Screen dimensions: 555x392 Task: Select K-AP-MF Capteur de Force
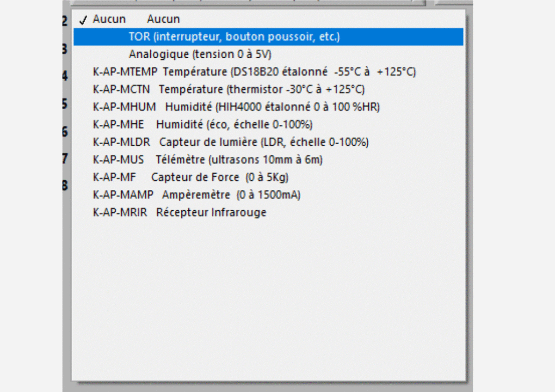(x=191, y=178)
